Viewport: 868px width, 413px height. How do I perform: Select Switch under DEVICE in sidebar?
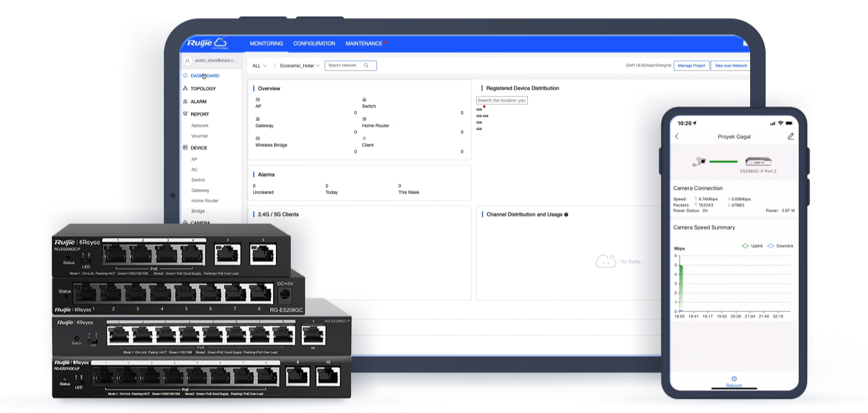pos(198,180)
